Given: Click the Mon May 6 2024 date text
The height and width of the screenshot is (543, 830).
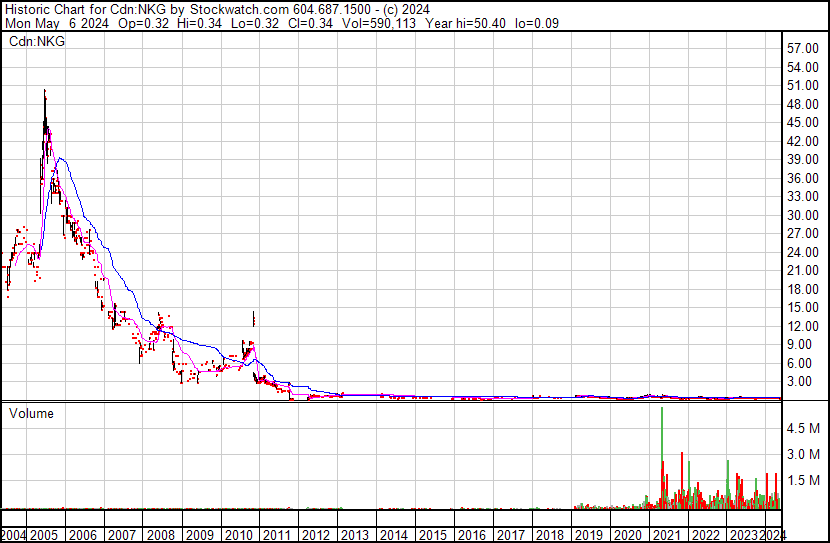Looking at the screenshot, I should coord(57,23).
